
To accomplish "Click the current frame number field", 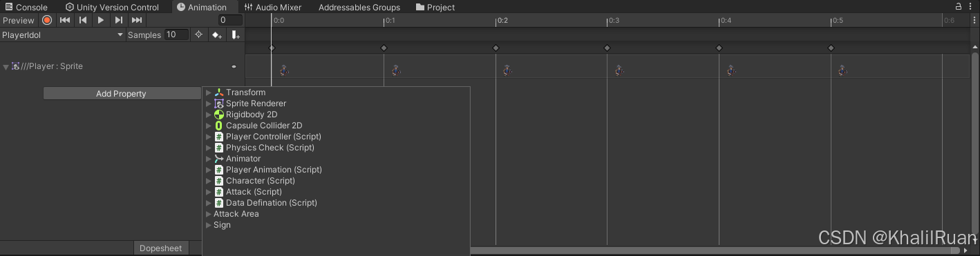I will point(231,20).
